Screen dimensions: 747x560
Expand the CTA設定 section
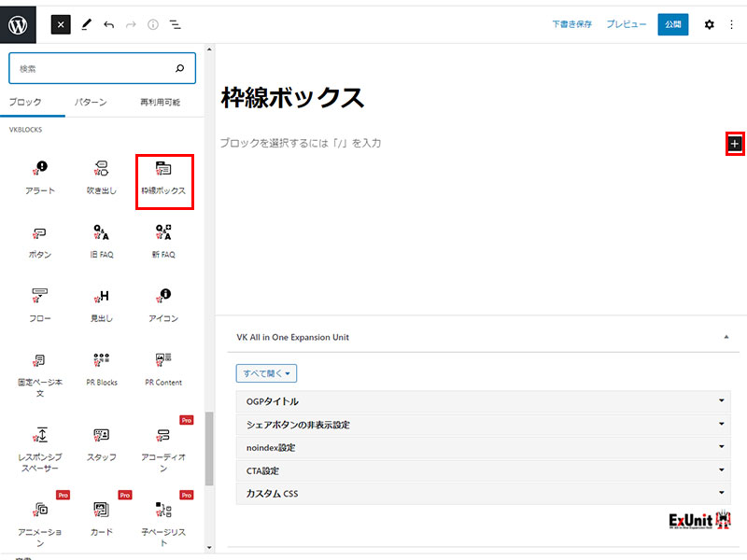483,470
